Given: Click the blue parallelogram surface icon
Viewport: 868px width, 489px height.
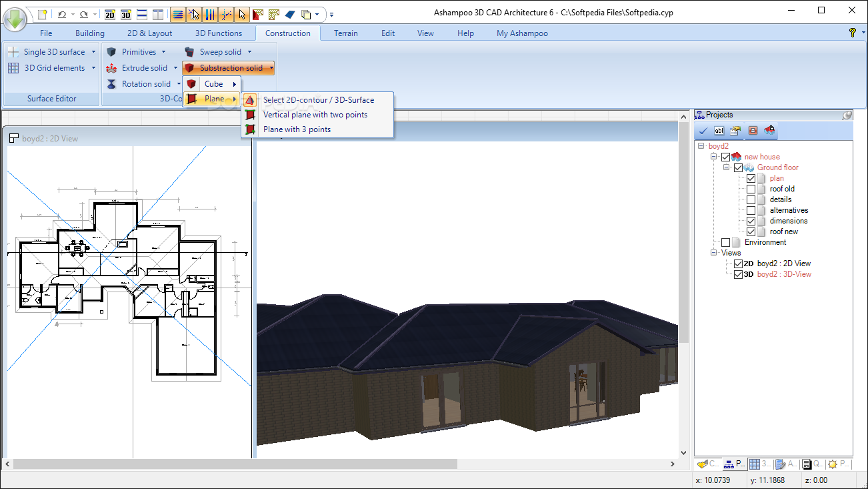Looking at the screenshot, I should pyautogui.click(x=290, y=14).
